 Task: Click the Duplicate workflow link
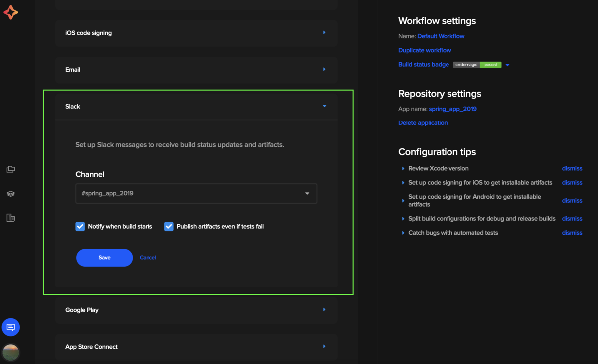(x=425, y=50)
